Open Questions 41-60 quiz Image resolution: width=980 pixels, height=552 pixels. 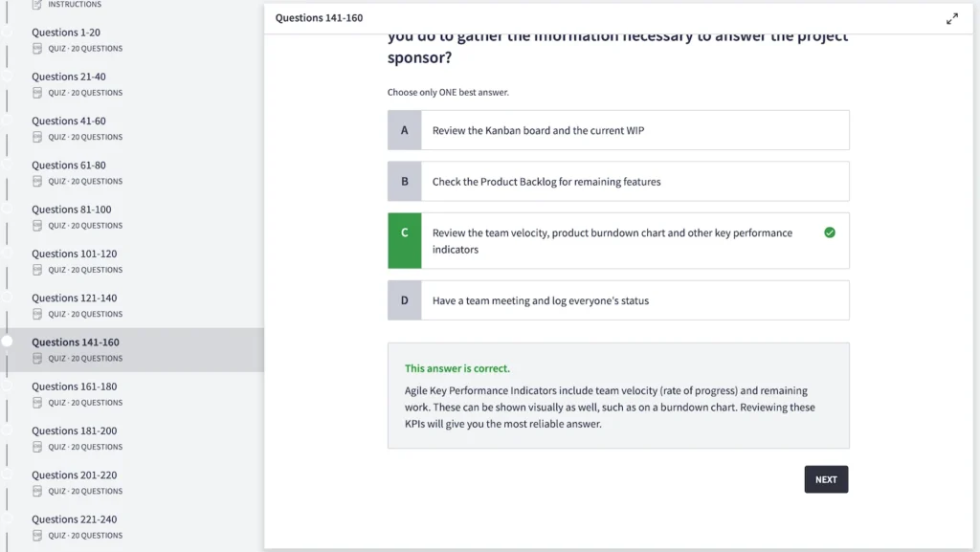69,121
